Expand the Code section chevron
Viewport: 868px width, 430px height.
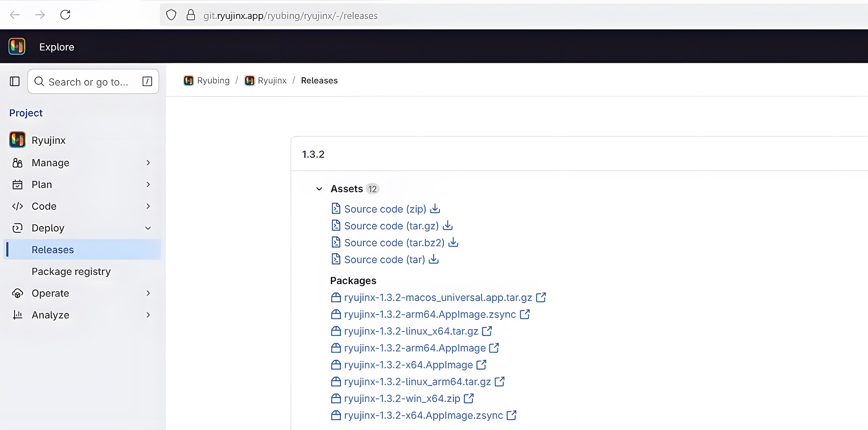coord(148,206)
